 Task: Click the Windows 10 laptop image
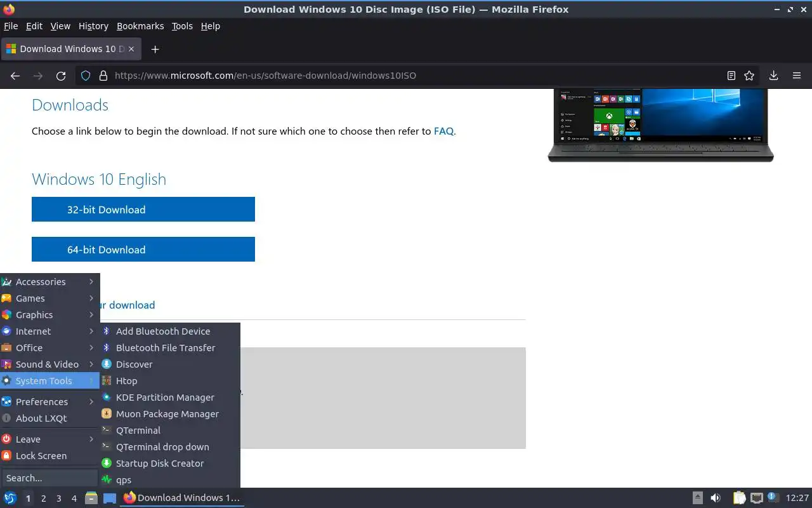tap(660, 125)
